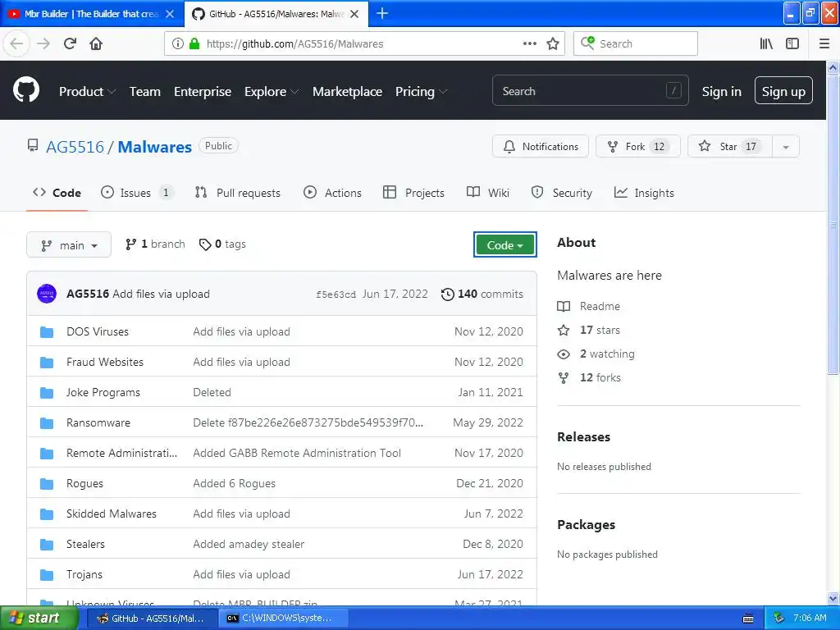Open the Malwares repository name link
Viewport: 840px width, 630px height.
point(155,147)
